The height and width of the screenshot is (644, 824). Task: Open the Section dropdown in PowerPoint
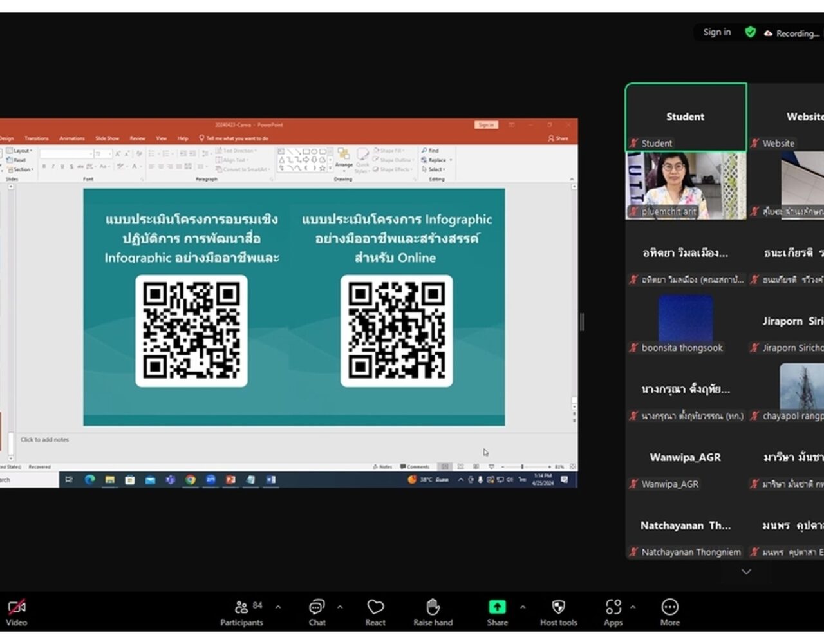19,169
